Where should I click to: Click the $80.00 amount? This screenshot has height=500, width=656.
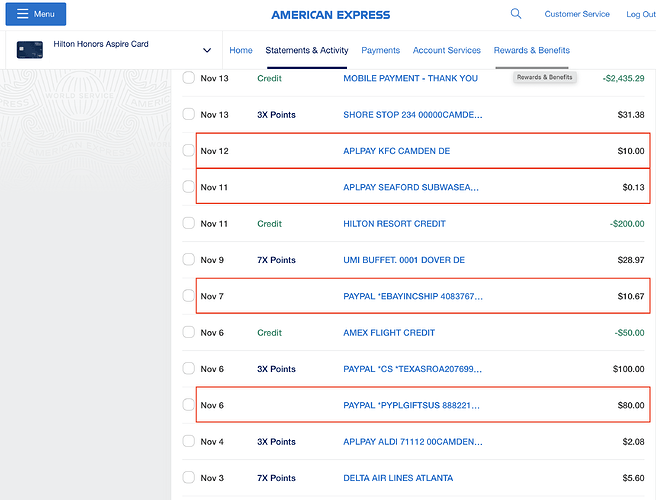click(x=631, y=405)
